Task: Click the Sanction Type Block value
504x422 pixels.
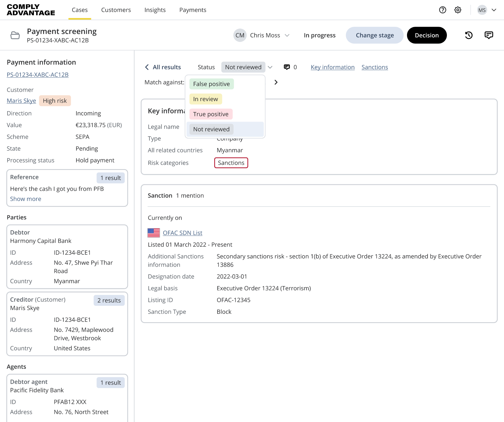Action: point(224,312)
